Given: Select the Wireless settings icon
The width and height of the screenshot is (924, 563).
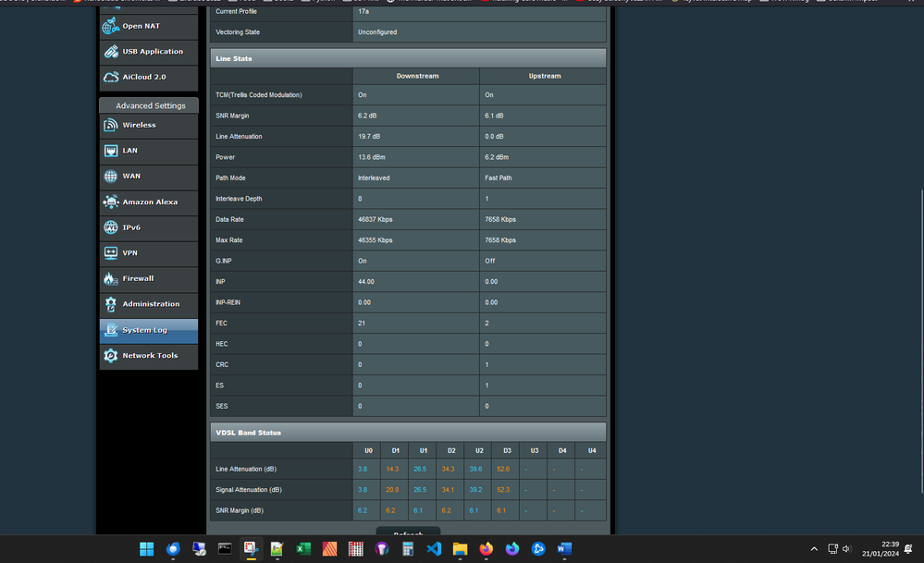Looking at the screenshot, I should pyautogui.click(x=112, y=125).
